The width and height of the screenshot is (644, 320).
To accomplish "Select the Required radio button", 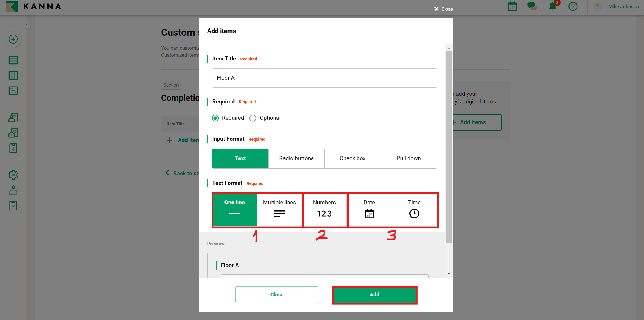I will 215,118.
